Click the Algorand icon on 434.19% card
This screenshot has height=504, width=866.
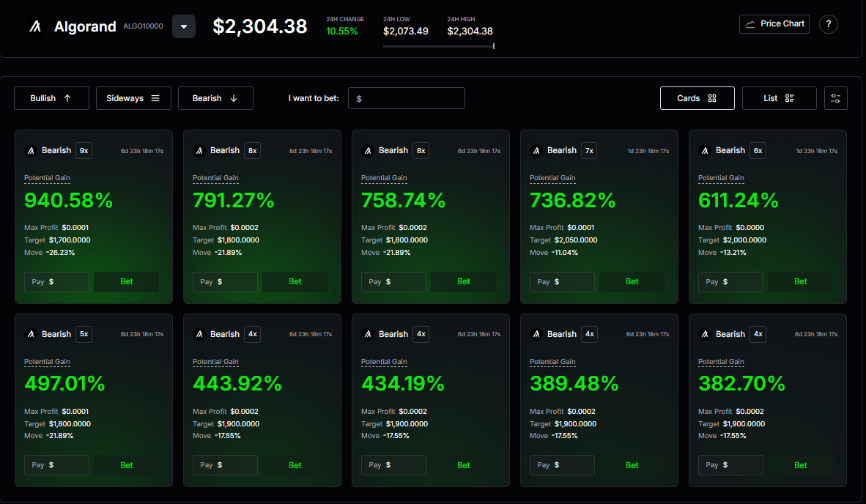pyautogui.click(x=368, y=334)
